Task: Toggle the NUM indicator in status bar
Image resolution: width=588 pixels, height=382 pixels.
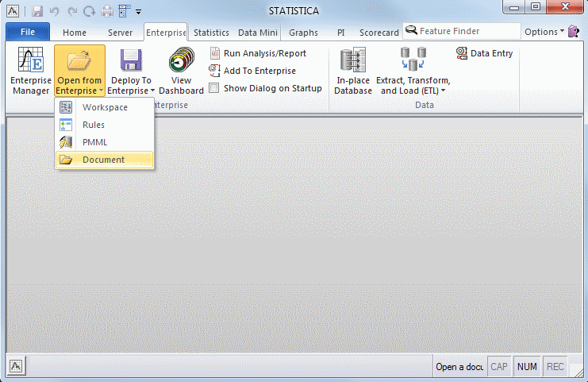Action: (527, 367)
